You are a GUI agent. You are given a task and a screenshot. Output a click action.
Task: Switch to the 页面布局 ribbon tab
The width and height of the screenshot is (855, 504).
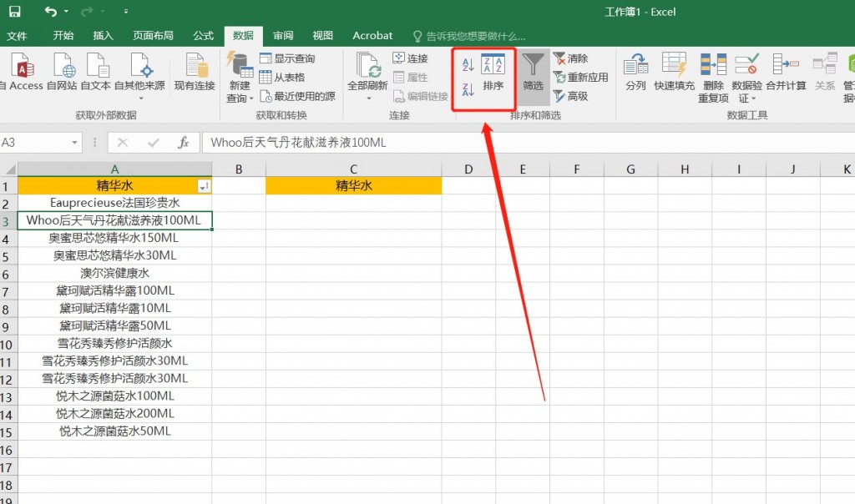(154, 35)
